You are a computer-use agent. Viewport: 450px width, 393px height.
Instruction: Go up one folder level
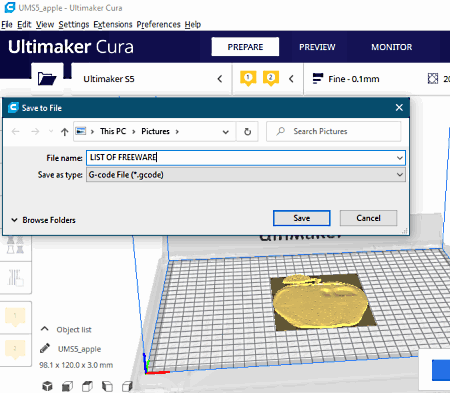[65, 132]
